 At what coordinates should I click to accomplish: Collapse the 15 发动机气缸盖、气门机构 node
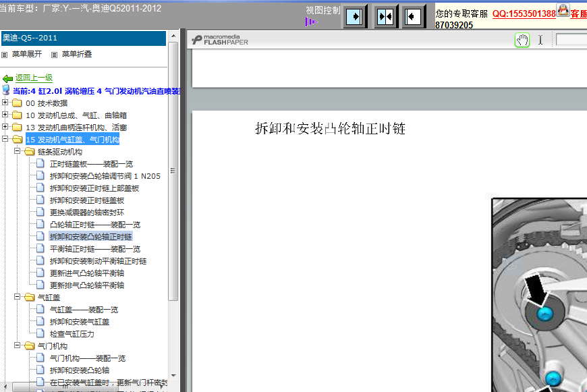5,138
